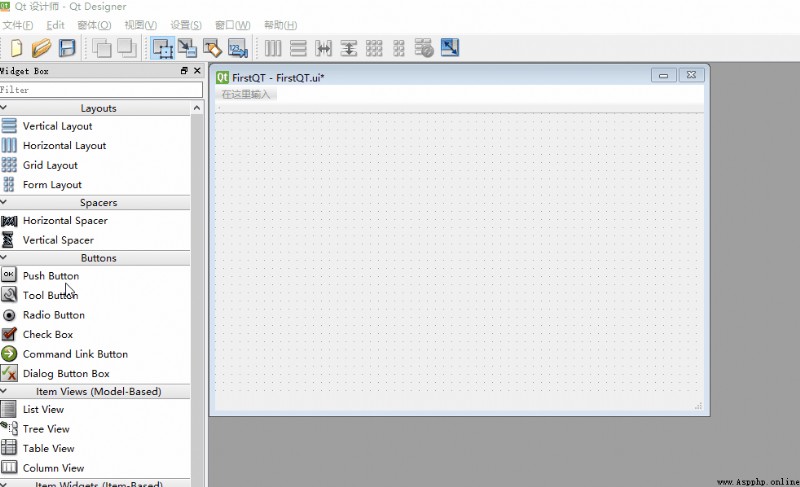The image size is (800, 487).
Task: Apply Lay Out in a Form Layout icon
Action: (x=399, y=48)
